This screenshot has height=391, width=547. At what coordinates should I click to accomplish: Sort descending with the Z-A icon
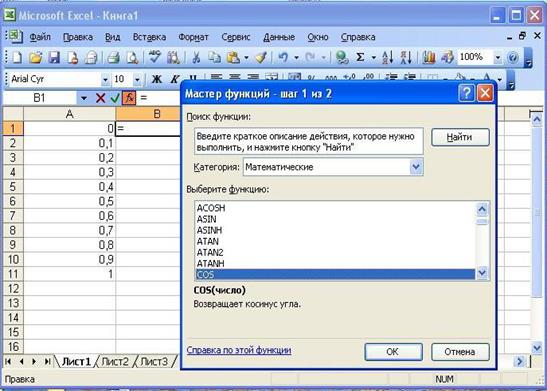click(406, 58)
